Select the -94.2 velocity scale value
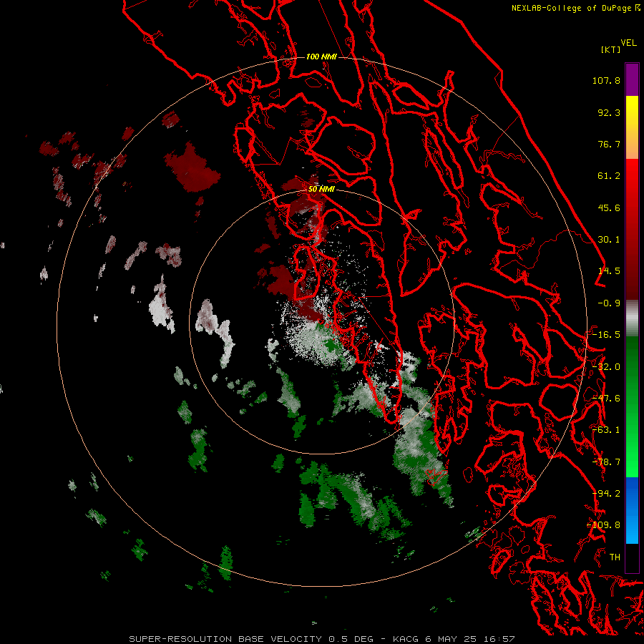Viewport: 644px width, 644px height. point(606,494)
